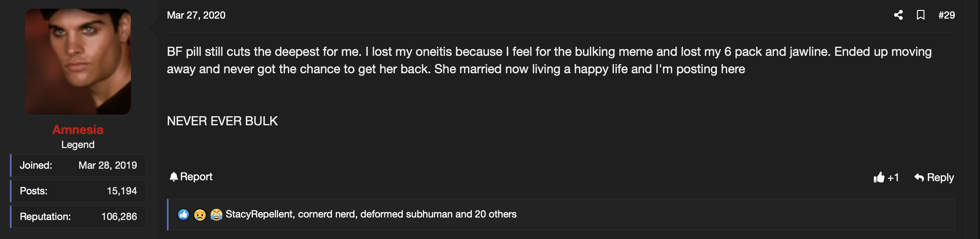Screen dimensions: 980x239
Task: Bookmark this post
Action: (921, 15)
